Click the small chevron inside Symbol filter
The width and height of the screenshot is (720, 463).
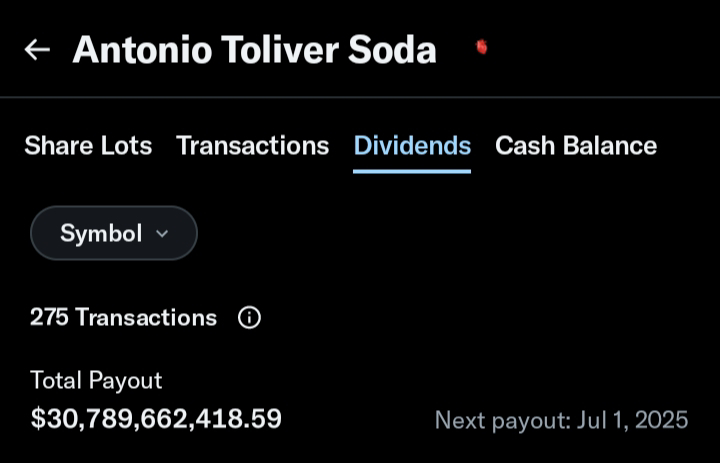(162, 233)
